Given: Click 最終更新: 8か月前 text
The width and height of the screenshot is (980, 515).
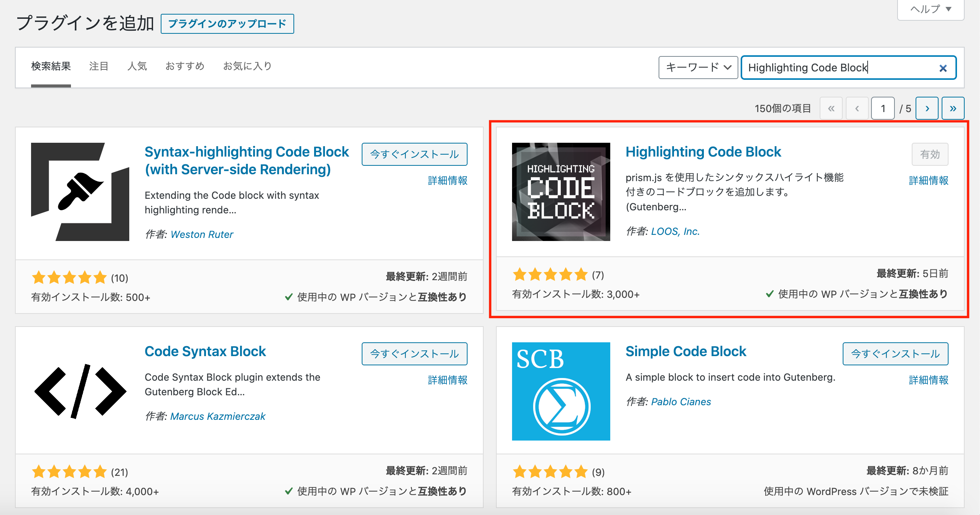Looking at the screenshot, I should click(x=908, y=471).
